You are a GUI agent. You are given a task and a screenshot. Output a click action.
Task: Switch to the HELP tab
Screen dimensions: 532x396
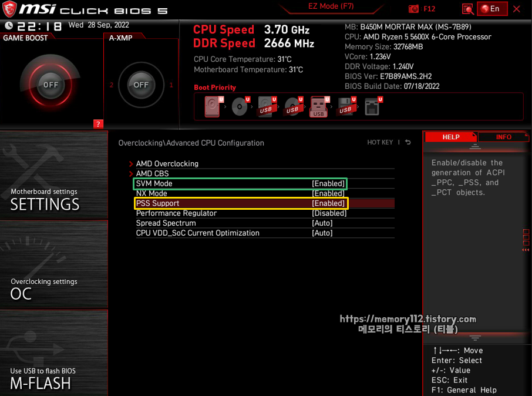click(450, 137)
